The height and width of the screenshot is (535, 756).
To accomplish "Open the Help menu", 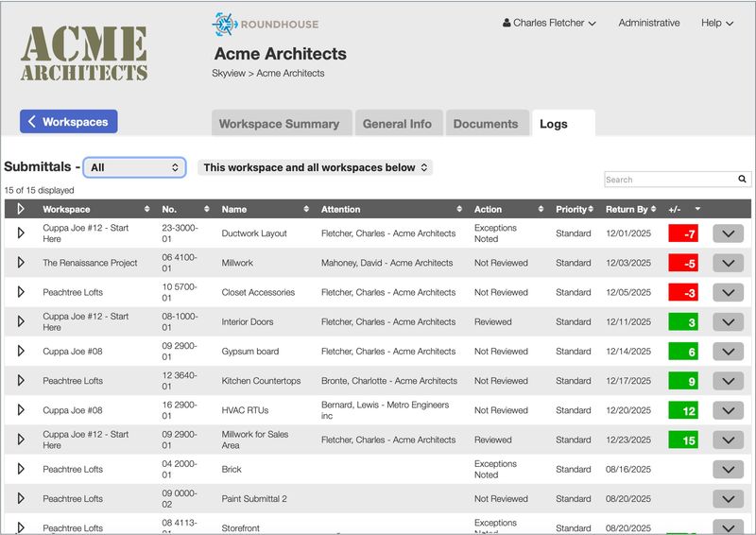I will (x=717, y=23).
